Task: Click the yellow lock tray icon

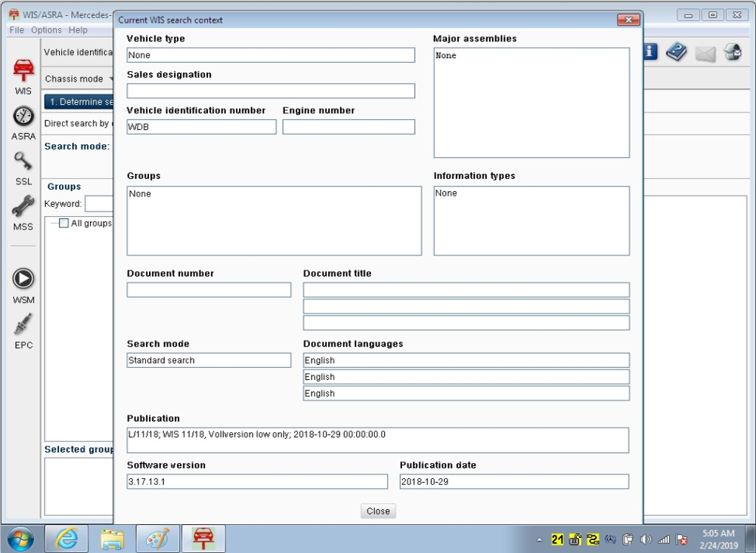Action: [x=575, y=539]
